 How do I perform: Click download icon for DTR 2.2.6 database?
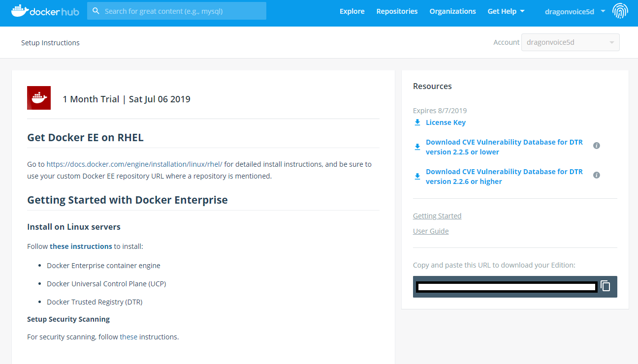(417, 177)
